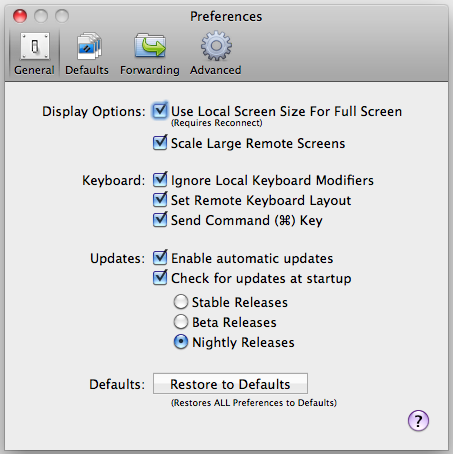Image resolution: width=453 pixels, height=454 pixels.
Task: Click the Preferences window title bar
Action: tap(226, 16)
